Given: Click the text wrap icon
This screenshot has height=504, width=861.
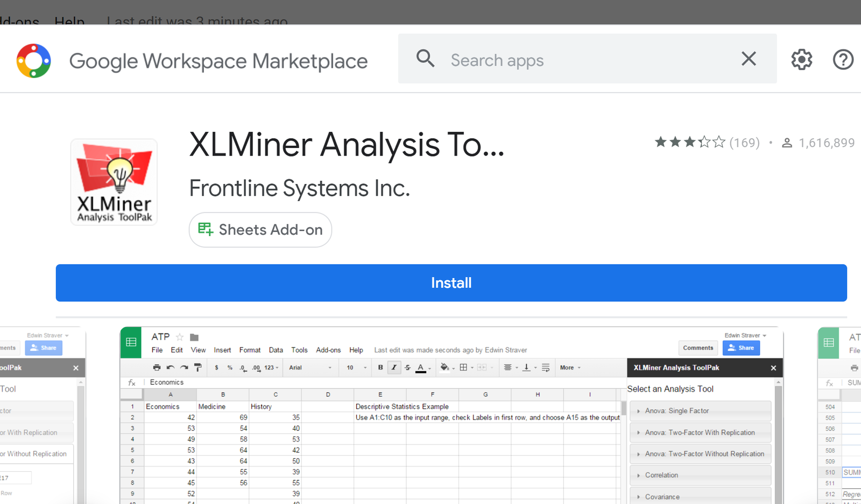Looking at the screenshot, I should (x=546, y=367).
